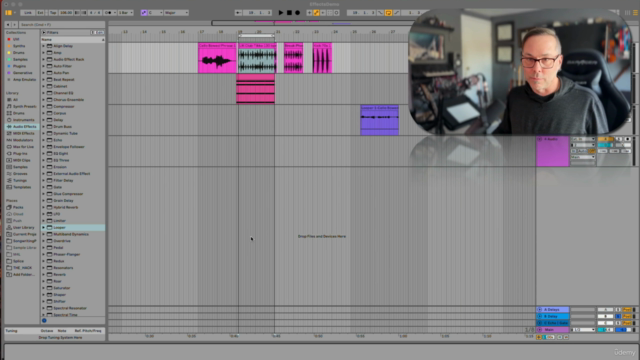Start playback with the Play button

coord(281,13)
